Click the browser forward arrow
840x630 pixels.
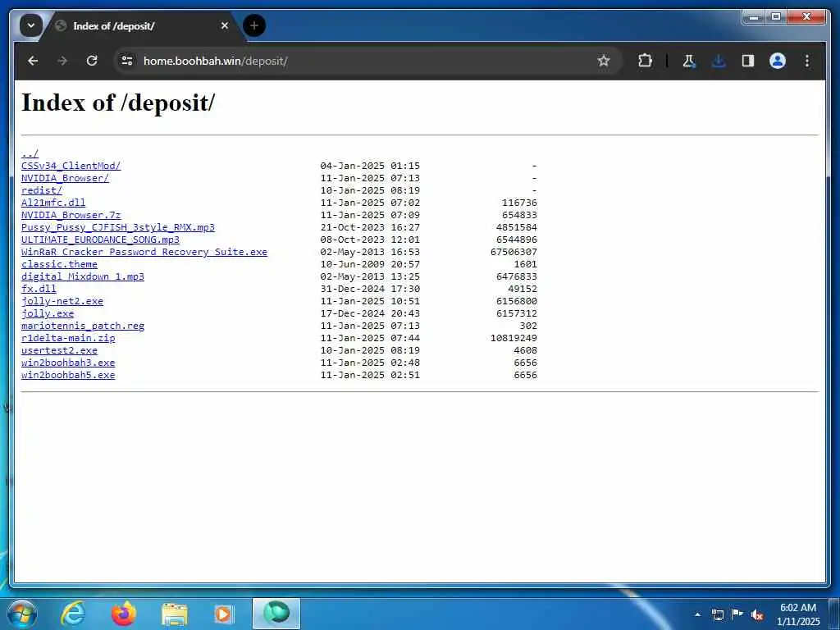click(62, 61)
